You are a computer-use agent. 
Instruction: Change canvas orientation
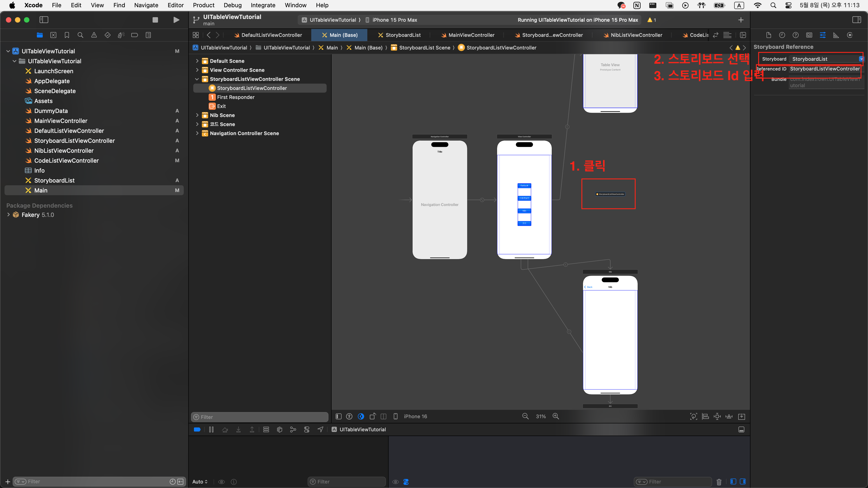pyautogui.click(x=372, y=416)
